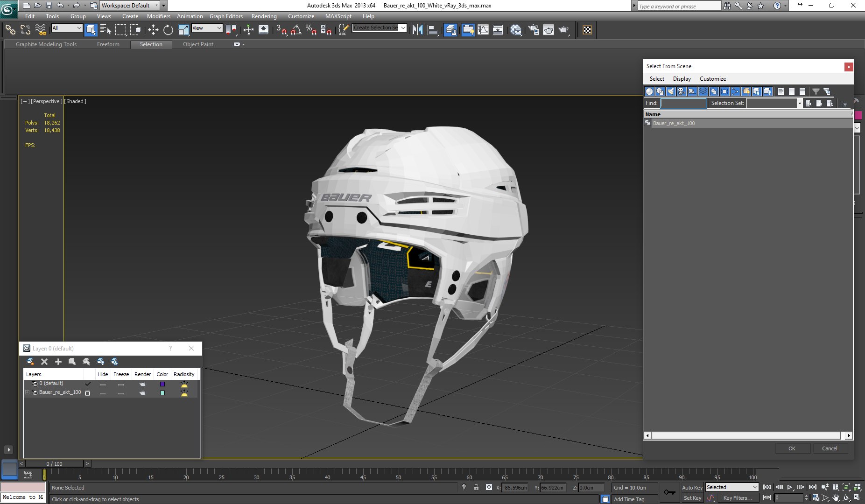Click Select None icon in Select From Scene
The width and height of the screenshot is (865, 504).
(x=791, y=91)
